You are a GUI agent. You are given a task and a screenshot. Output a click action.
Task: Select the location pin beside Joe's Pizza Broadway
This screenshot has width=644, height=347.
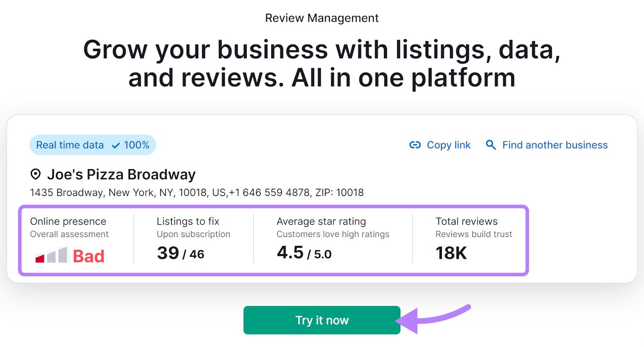[x=36, y=174]
